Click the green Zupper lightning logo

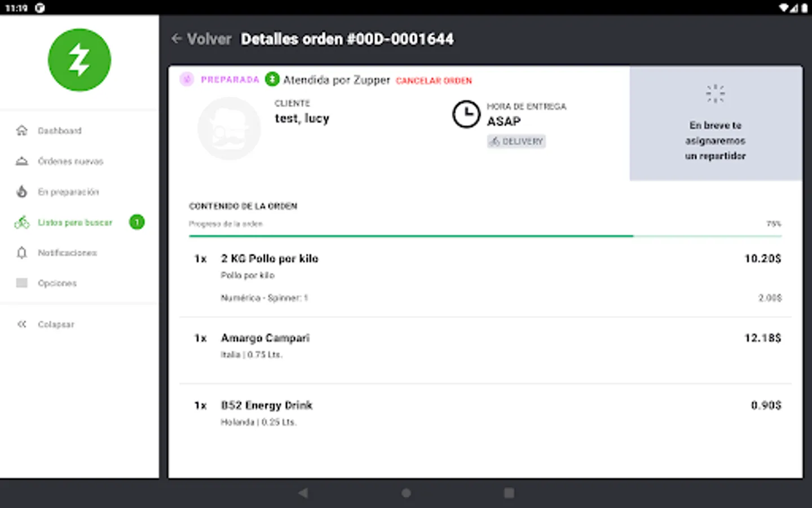click(80, 60)
